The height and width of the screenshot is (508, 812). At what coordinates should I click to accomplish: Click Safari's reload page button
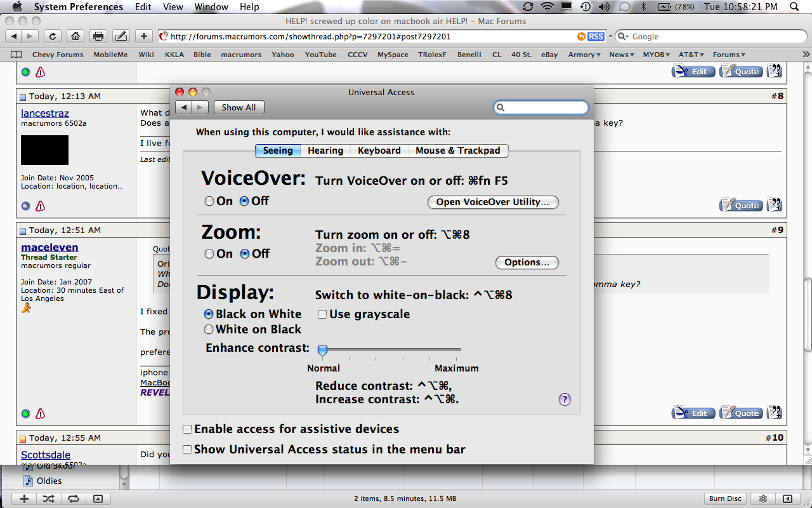52,36
